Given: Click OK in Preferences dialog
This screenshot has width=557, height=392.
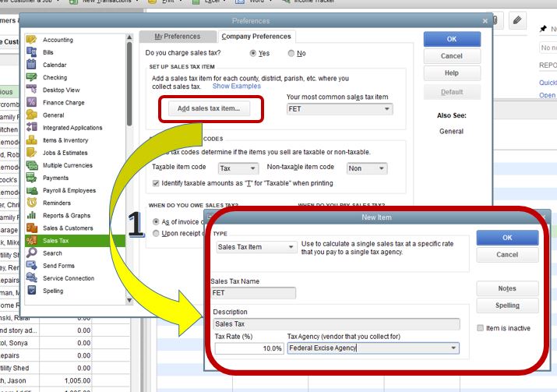Looking at the screenshot, I should [x=452, y=39].
